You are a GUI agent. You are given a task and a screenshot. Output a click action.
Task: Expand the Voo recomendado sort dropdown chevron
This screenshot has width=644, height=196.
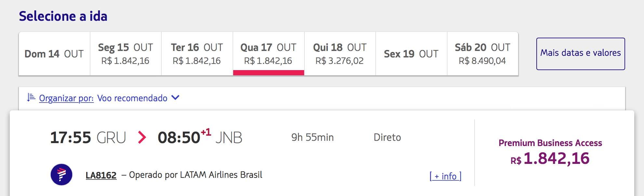[x=175, y=97]
